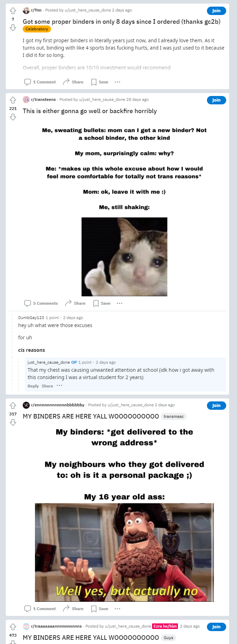Upvote the r/ennnnnnnnnnnnbbbbbby post with 317 points
Image resolution: width=237 pixels, height=644 pixels.
(13, 406)
